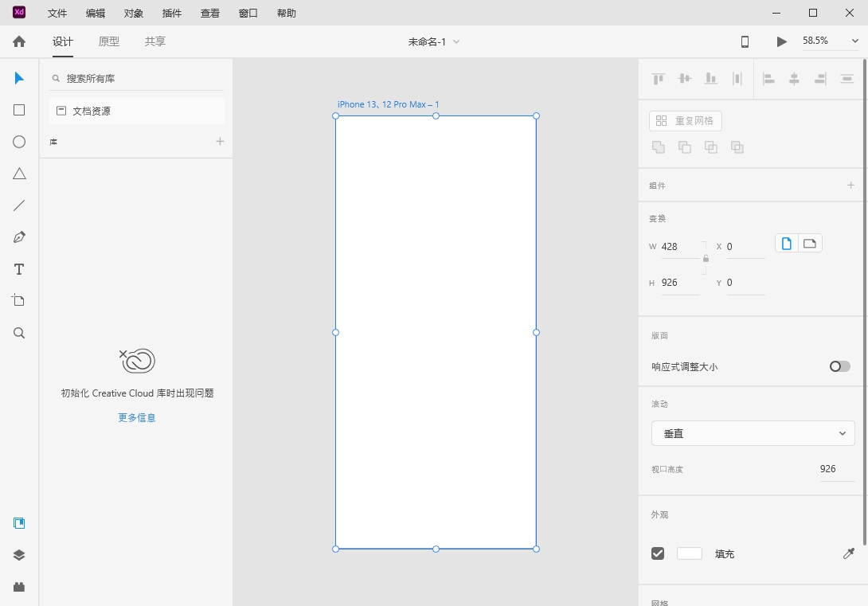Select the Pen tool
The height and width of the screenshot is (606, 868).
(x=19, y=237)
